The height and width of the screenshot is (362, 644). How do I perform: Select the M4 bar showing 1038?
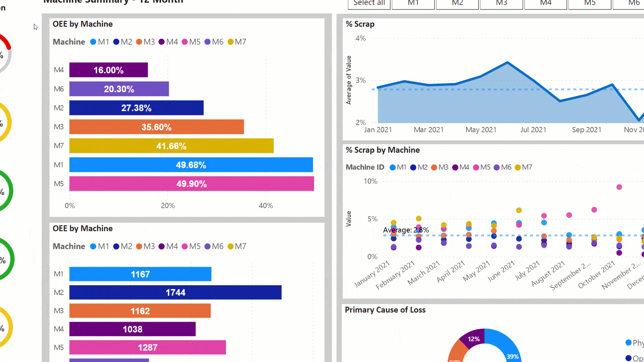132,329
